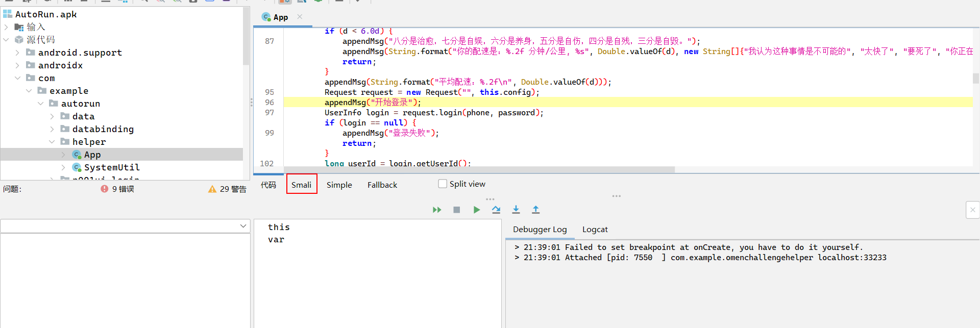Click the code editor horizontal scrollbar
The width and height of the screenshot is (980, 328).
click(x=479, y=169)
